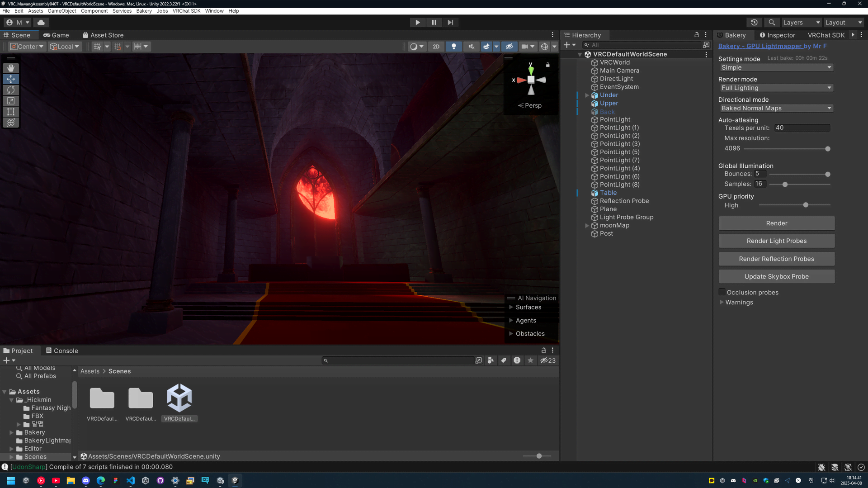Image resolution: width=868 pixels, height=488 pixels.
Task: Click the Render button
Action: pos(776,223)
